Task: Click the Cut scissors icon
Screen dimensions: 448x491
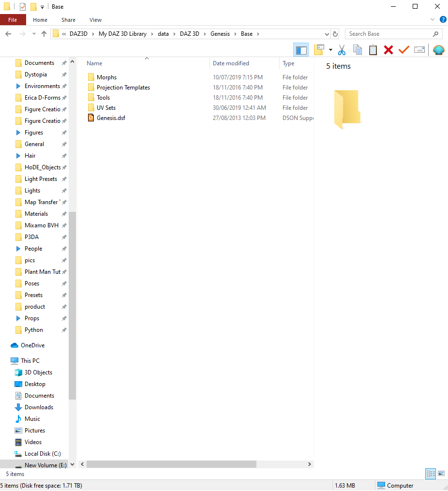Action: pyautogui.click(x=342, y=50)
